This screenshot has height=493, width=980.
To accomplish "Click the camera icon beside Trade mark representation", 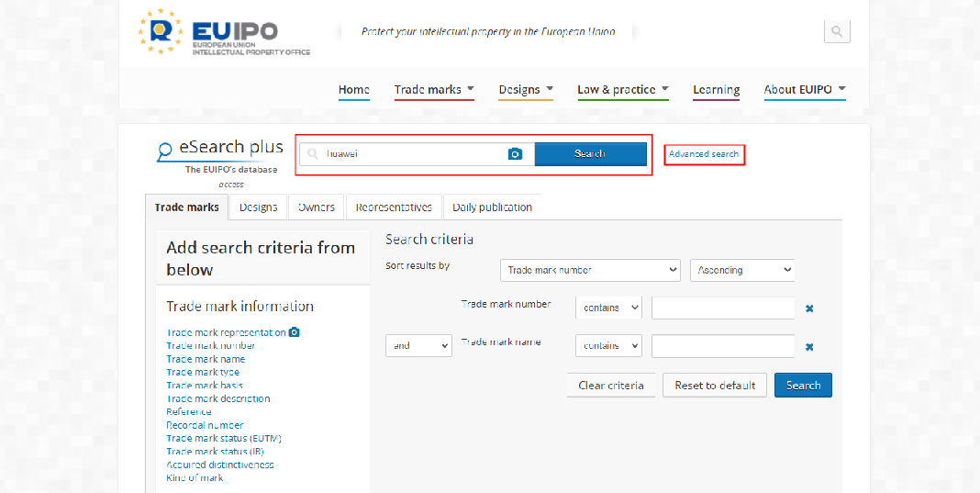I will (x=295, y=332).
